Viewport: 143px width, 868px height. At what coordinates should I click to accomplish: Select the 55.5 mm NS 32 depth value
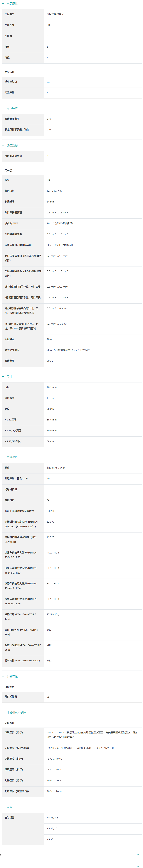coord(51,420)
